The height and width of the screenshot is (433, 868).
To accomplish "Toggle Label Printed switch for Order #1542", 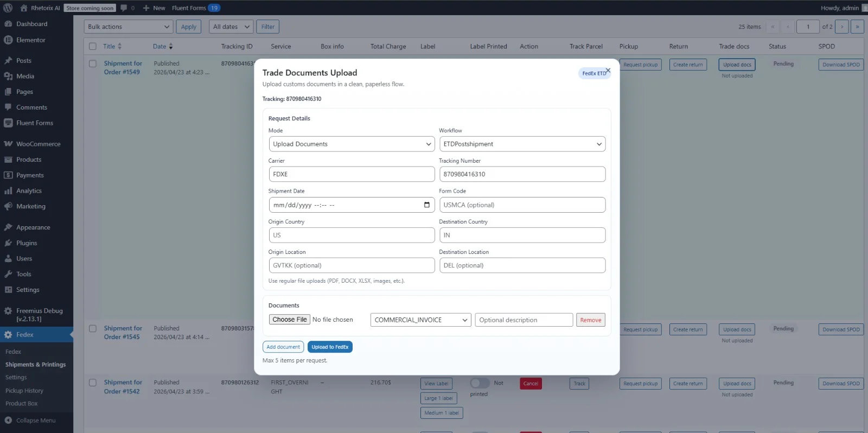I will click(x=480, y=383).
